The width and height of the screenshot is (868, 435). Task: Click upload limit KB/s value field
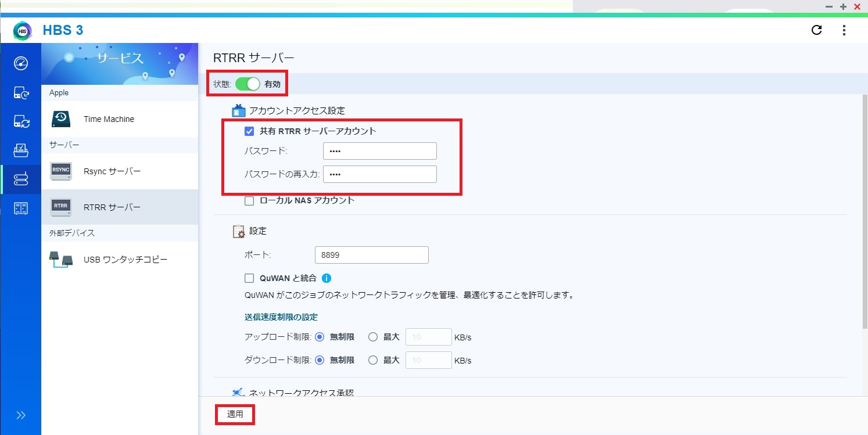point(429,337)
